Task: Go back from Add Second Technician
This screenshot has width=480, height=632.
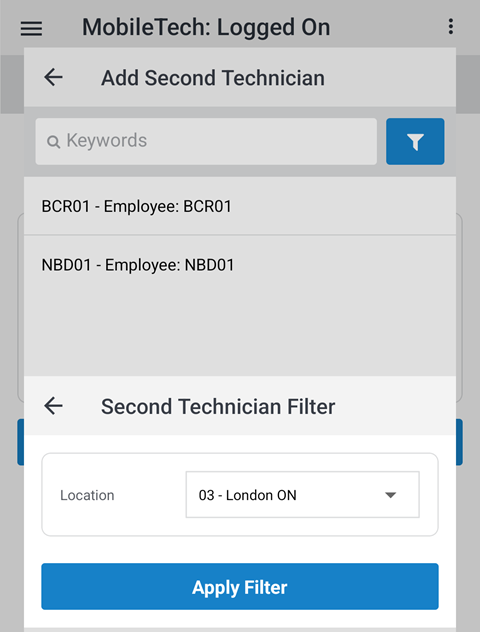Action: 53,77
